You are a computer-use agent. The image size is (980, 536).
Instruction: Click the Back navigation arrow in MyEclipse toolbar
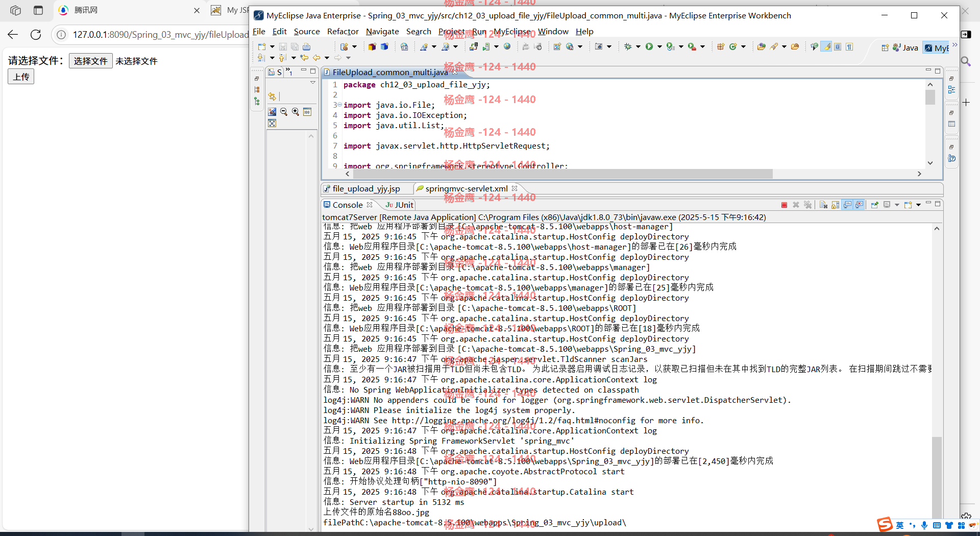pyautogui.click(x=316, y=58)
